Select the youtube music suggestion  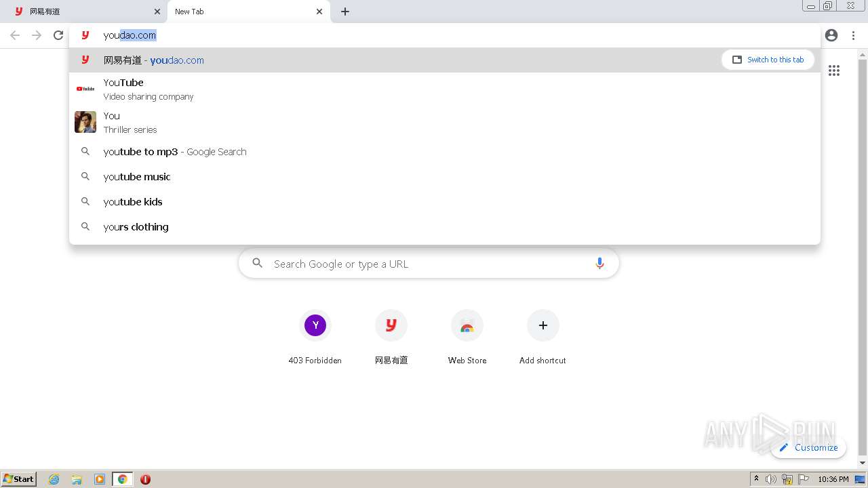coord(444,177)
